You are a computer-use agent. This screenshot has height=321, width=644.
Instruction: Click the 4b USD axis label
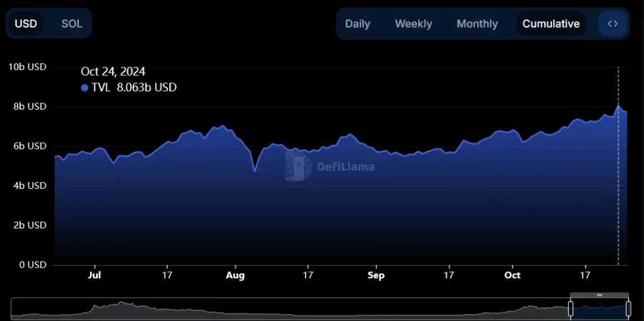31,186
